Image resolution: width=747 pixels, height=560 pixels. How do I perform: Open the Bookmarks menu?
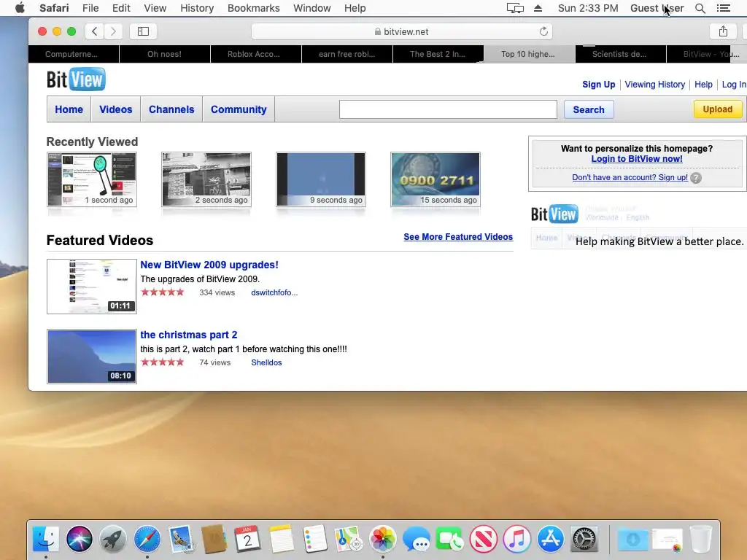click(253, 8)
